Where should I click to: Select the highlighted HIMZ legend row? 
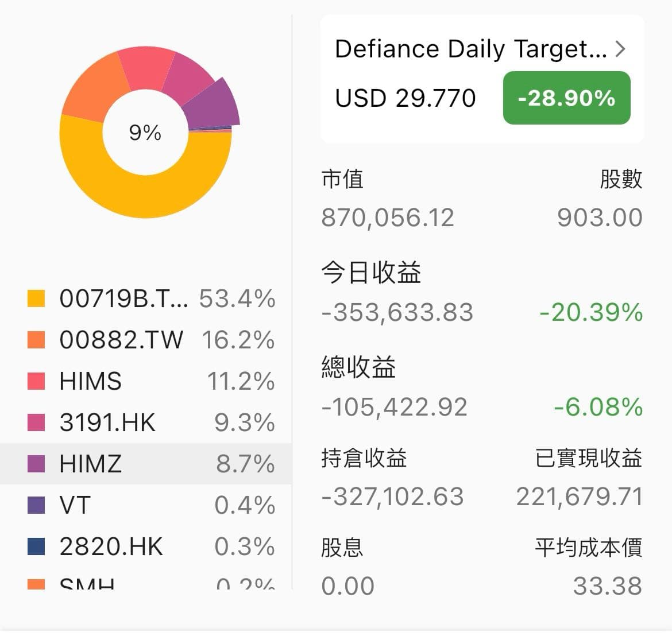[146, 464]
